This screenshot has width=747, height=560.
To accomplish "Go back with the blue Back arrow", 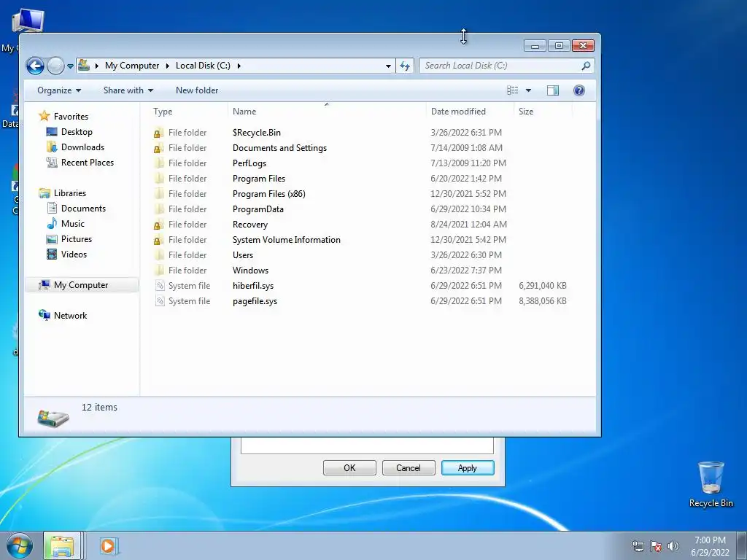I will [35, 66].
